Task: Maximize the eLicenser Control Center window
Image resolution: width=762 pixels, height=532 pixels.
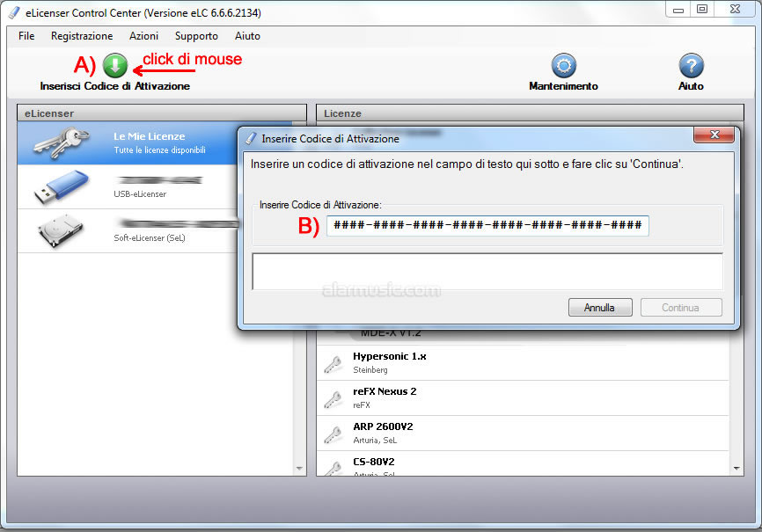Action: (702, 9)
